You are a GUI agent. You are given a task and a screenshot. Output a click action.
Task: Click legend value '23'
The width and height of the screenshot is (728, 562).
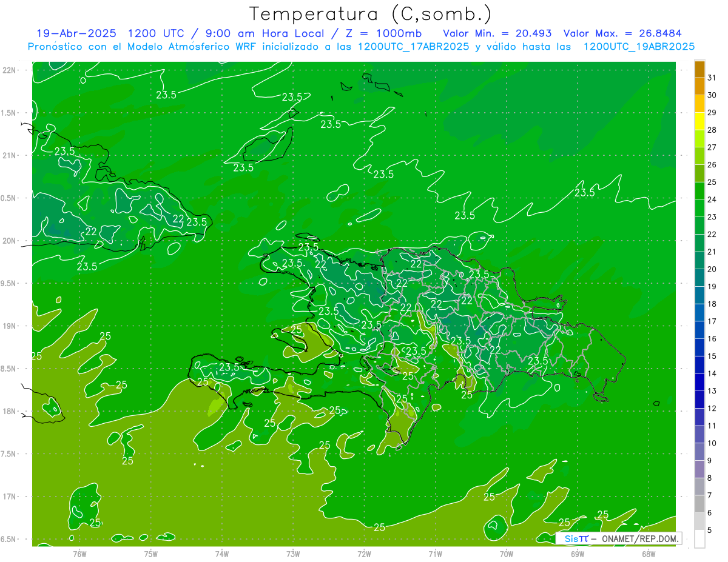pyautogui.click(x=712, y=217)
